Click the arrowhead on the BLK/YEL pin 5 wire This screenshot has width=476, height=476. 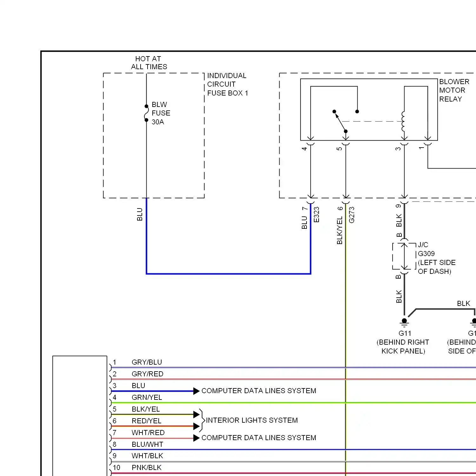(196, 414)
